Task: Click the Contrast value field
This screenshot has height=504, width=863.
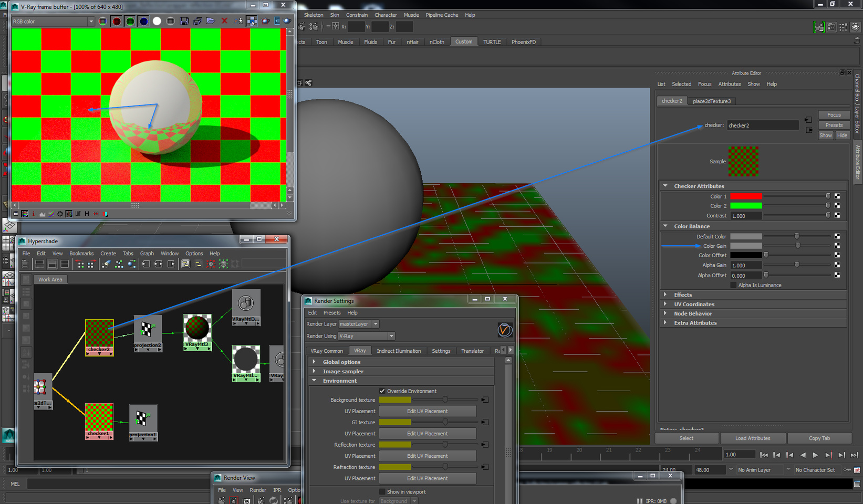Action: tap(746, 216)
